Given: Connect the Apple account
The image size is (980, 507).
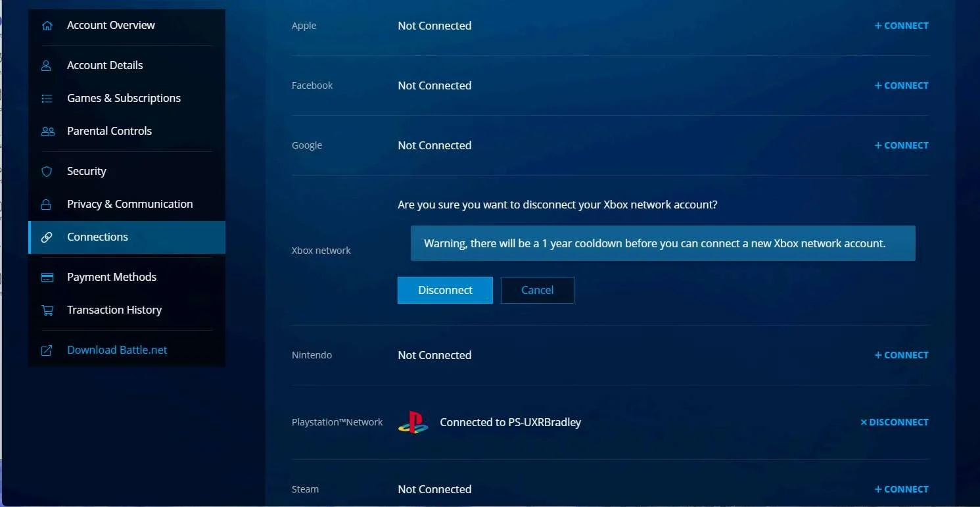Looking at the screenshot, I should (x=901, y=26).
